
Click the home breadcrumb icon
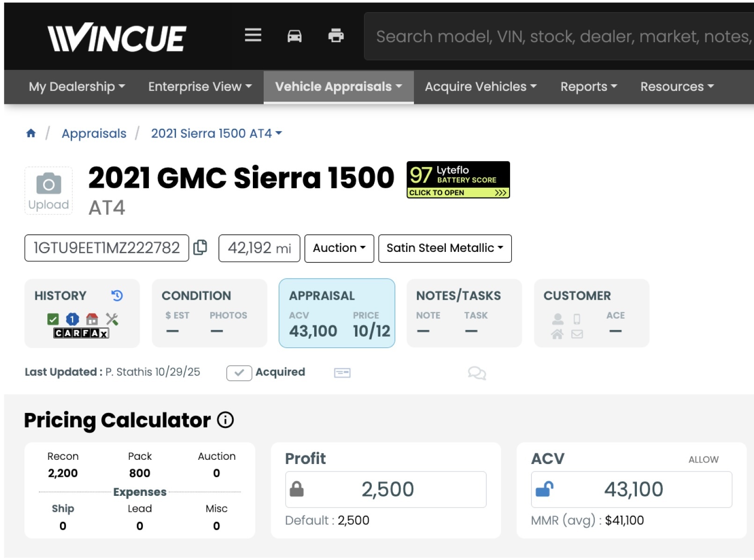[31, 133]
